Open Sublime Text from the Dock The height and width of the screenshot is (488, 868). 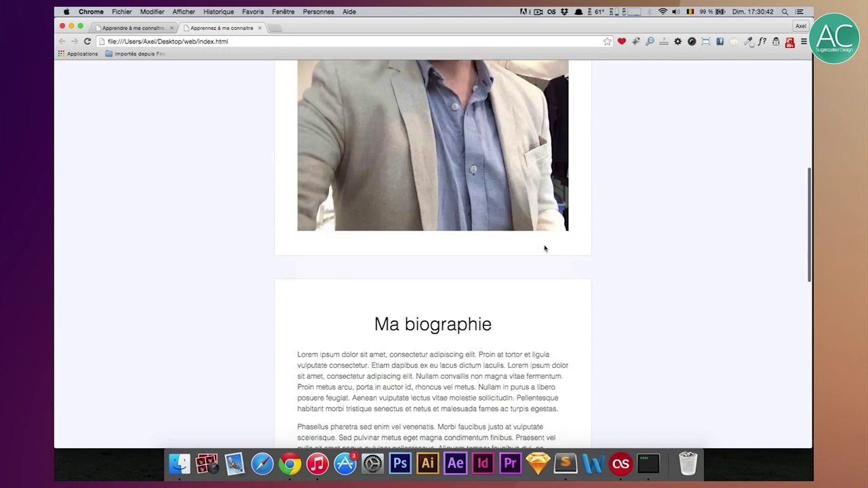tap(566, 464)
